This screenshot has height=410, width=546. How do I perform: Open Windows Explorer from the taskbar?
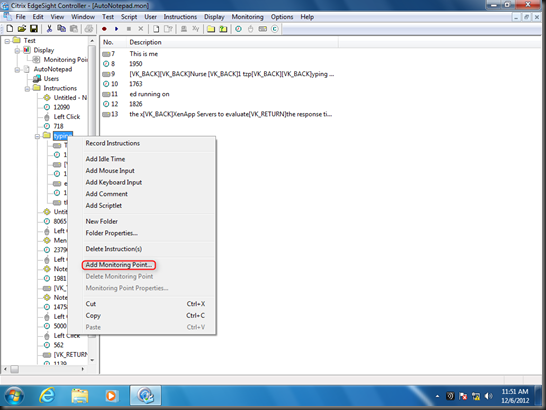pos(80,396)
